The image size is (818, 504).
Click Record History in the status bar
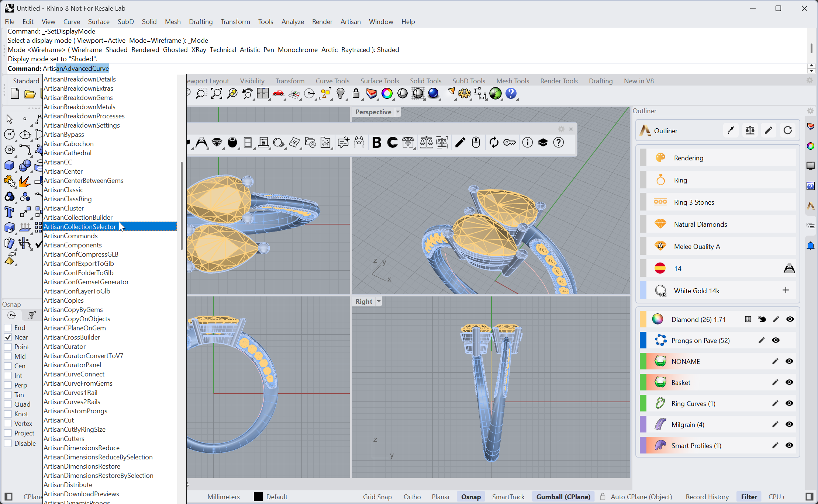pos(707,497)
